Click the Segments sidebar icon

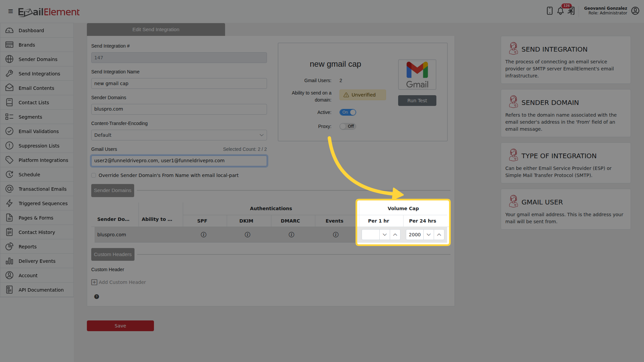[x=9, y=117]
